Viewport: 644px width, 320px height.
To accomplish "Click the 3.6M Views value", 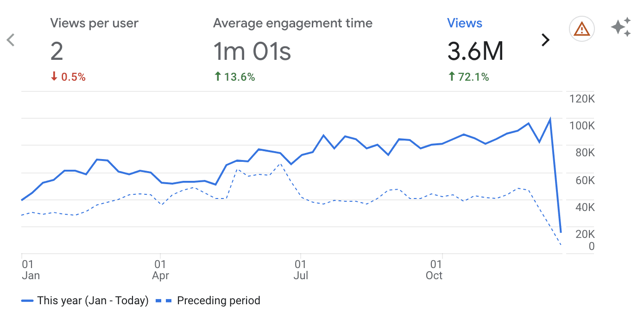I will (475, 51).
